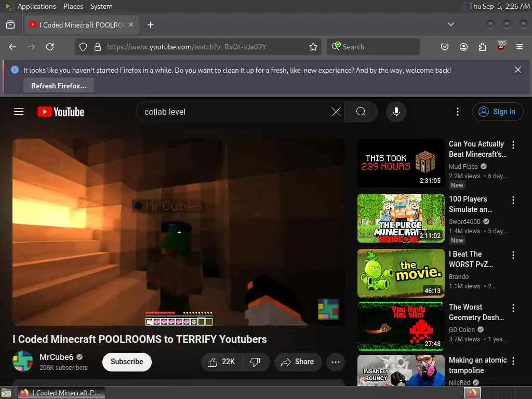Open menu for '100 Players Simulate' video
The height and width of the screenshot is (399, 532).
point(513,200)
